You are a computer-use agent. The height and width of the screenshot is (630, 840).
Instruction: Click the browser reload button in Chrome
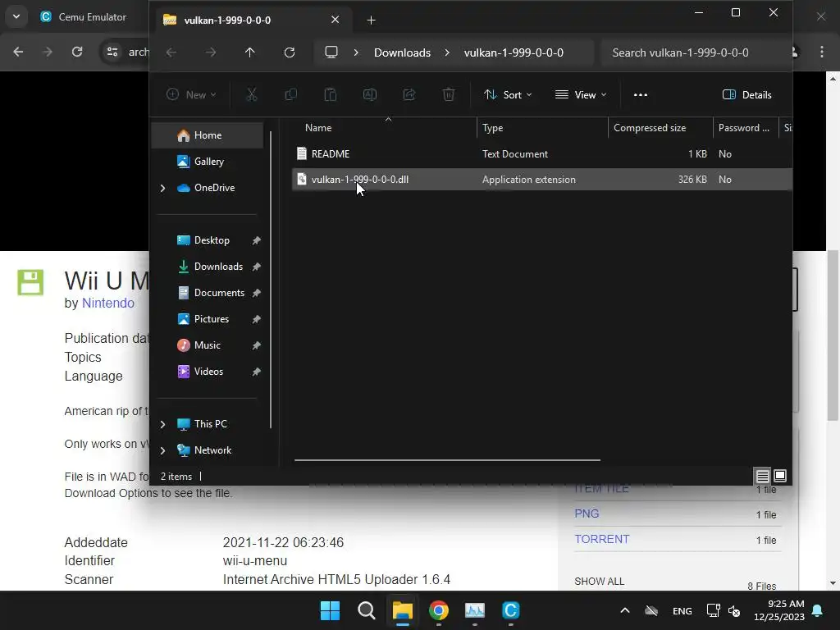77,52
